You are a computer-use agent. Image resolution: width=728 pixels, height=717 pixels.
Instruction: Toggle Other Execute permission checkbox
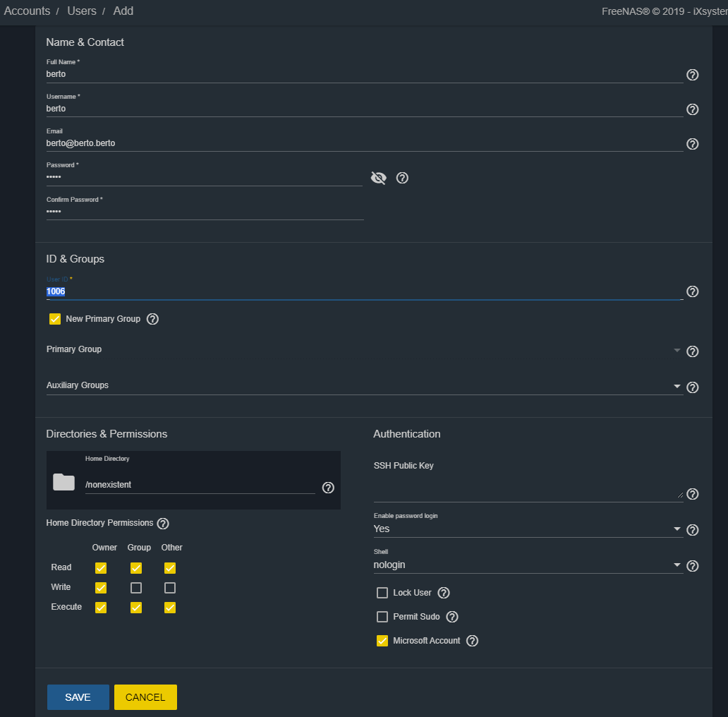[170, 608]
